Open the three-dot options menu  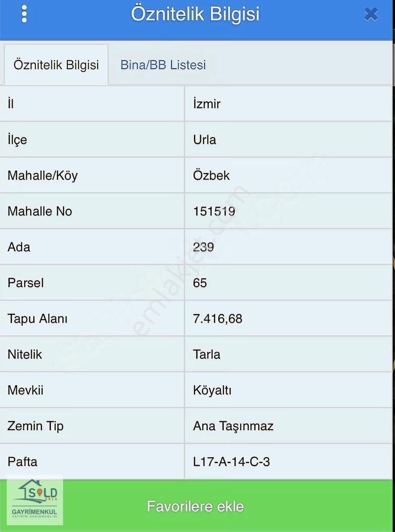tap(24, 14)
